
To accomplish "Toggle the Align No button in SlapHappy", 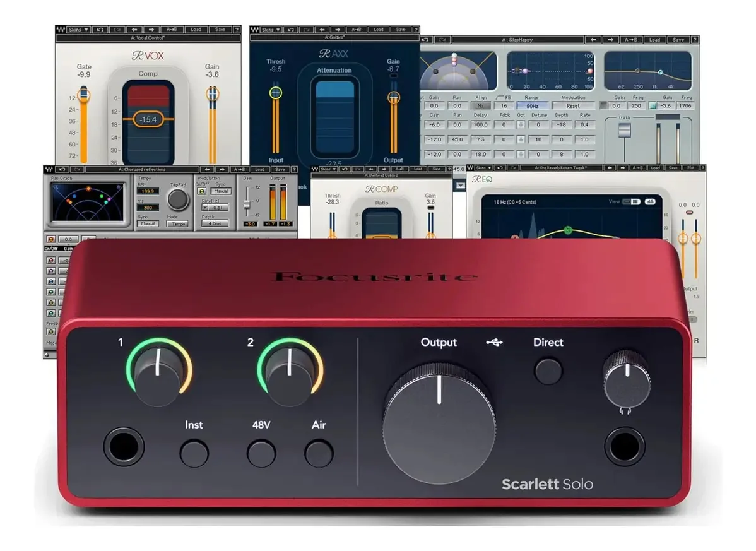I will tap(481, 105).
